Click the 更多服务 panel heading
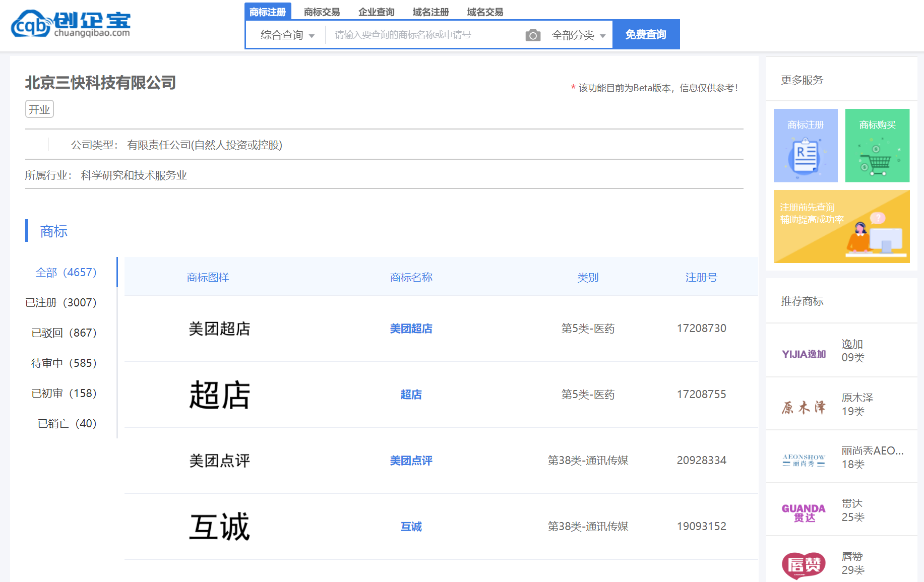924x582 pixels. [802, 80]
